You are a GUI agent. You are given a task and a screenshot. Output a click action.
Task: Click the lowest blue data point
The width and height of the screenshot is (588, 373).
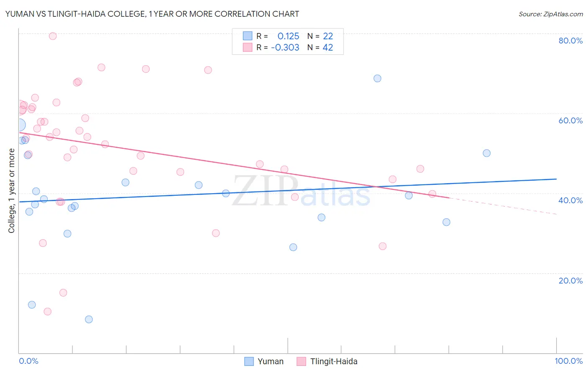pos(89,319)
